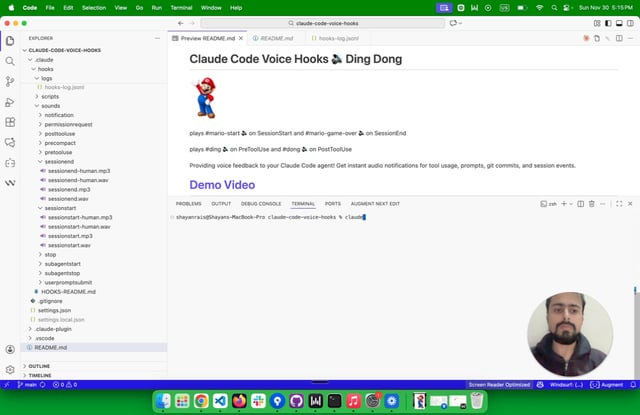The height and width of the screenshot is (415, 640).
Task: Open AUGMENT NEXT EDIT panel tab
Action: (x=375, y=204)
